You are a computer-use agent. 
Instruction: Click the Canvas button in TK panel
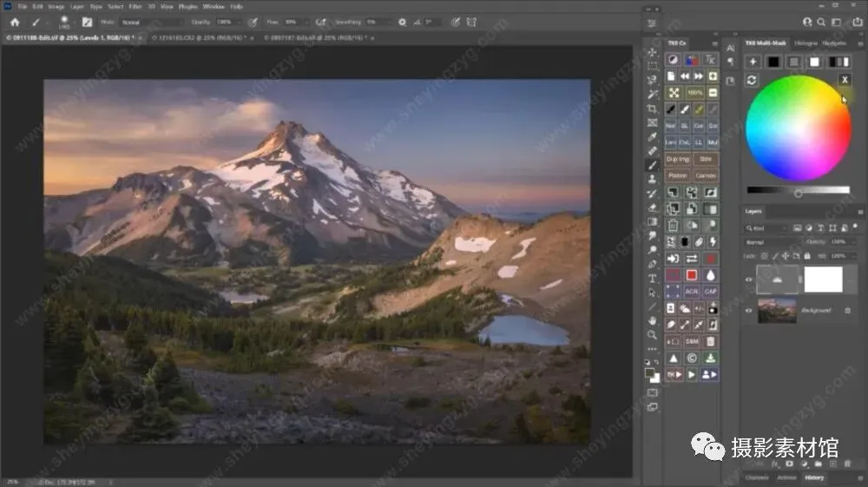point(706,175)
